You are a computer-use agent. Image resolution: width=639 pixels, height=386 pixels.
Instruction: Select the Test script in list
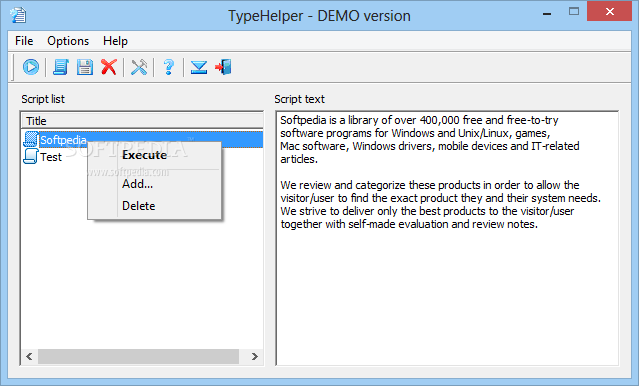point(51,157)
